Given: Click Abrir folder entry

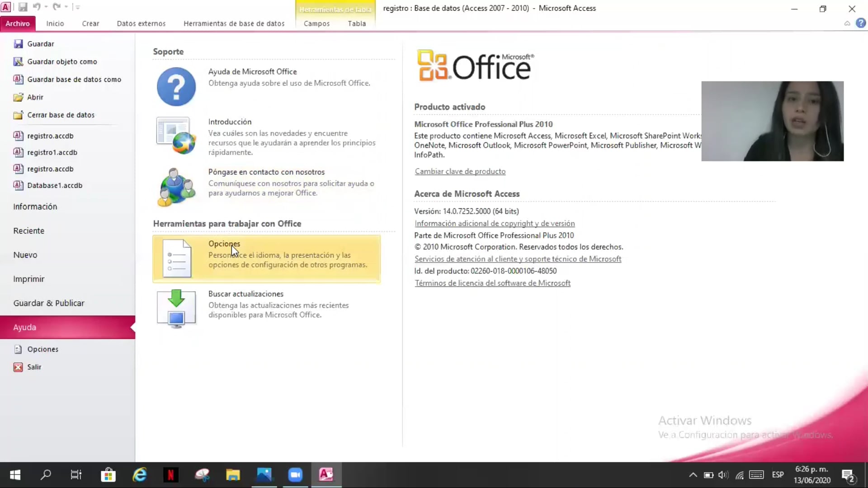Looking at the screenshot, I should pyautogui.click(x=28, y=97).
